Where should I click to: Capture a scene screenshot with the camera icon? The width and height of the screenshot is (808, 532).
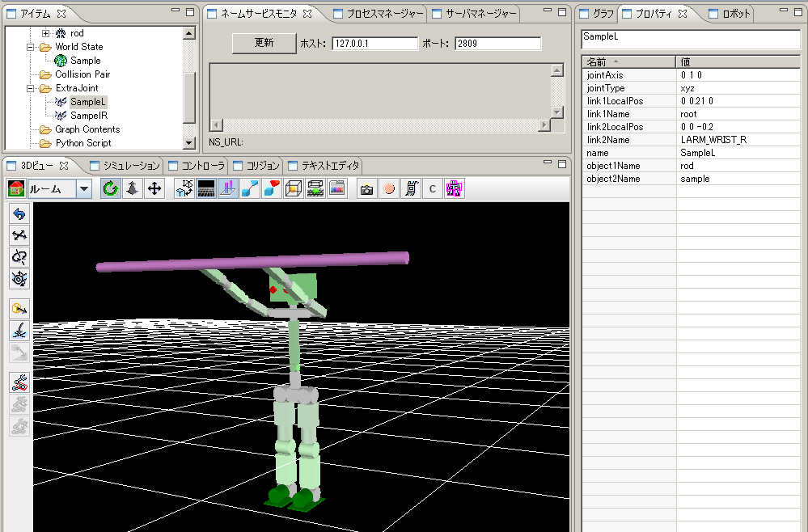(366, 188)
